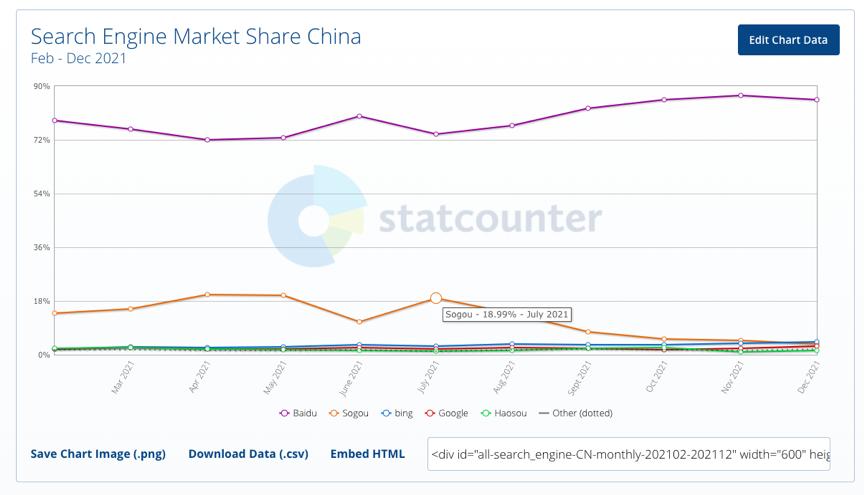
Task: Hide the Haosou series via legend
Action: (501, 413)
